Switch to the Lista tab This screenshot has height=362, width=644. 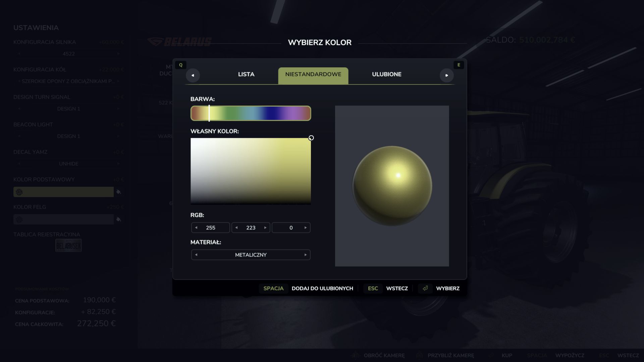tap(246, 74)
